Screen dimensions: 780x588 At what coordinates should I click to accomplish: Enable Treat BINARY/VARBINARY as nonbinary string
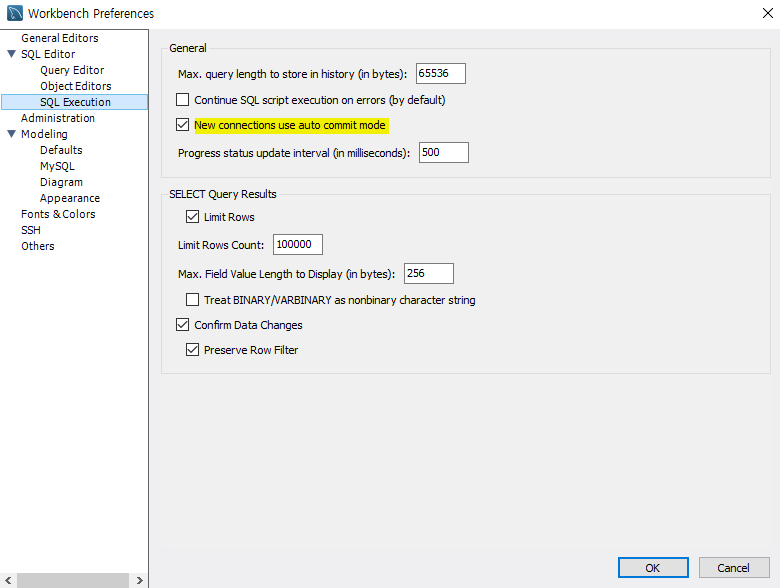pos(192,299)
